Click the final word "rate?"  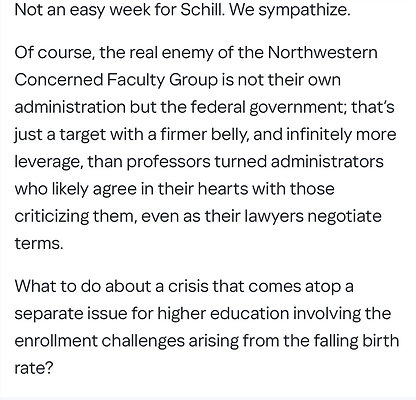(34, 368)
